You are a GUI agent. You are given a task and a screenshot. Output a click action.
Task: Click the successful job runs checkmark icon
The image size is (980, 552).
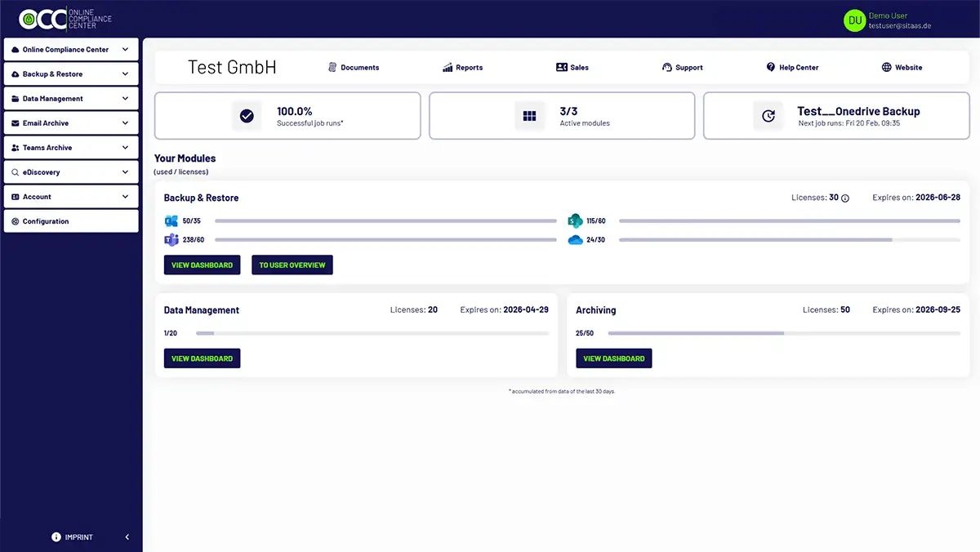click(247, 116)
